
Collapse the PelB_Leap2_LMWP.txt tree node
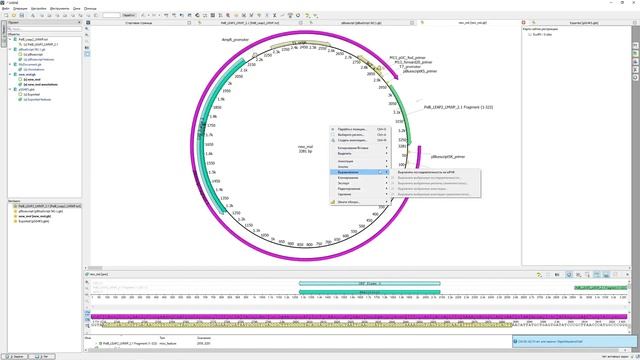click(x=10, y=40)
